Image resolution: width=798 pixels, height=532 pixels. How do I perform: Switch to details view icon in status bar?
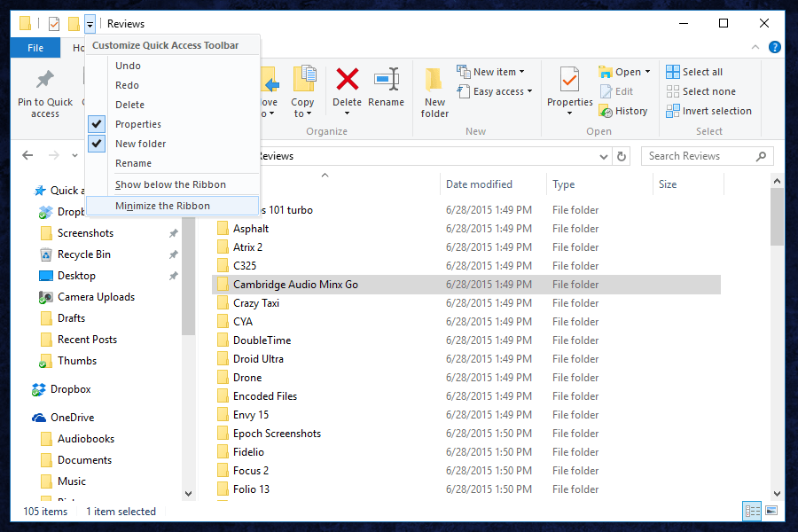pos(752,511)
